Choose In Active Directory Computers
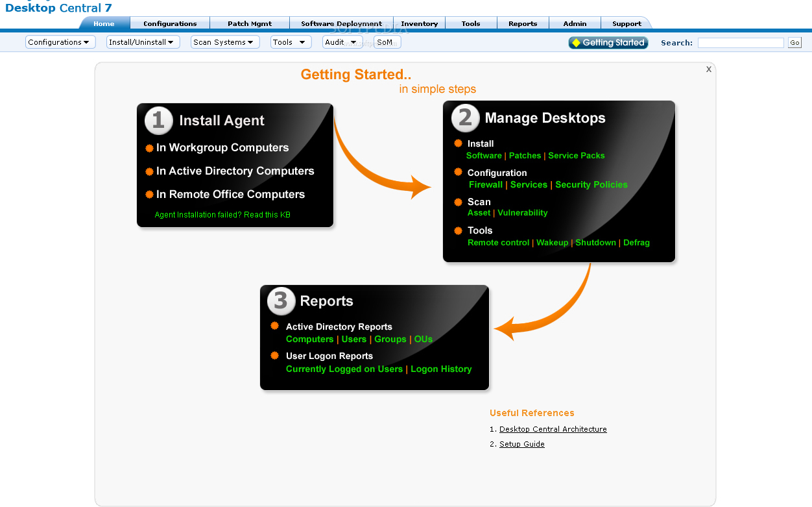Viewport: 812px width, 507px height. [x=235, y=171]
